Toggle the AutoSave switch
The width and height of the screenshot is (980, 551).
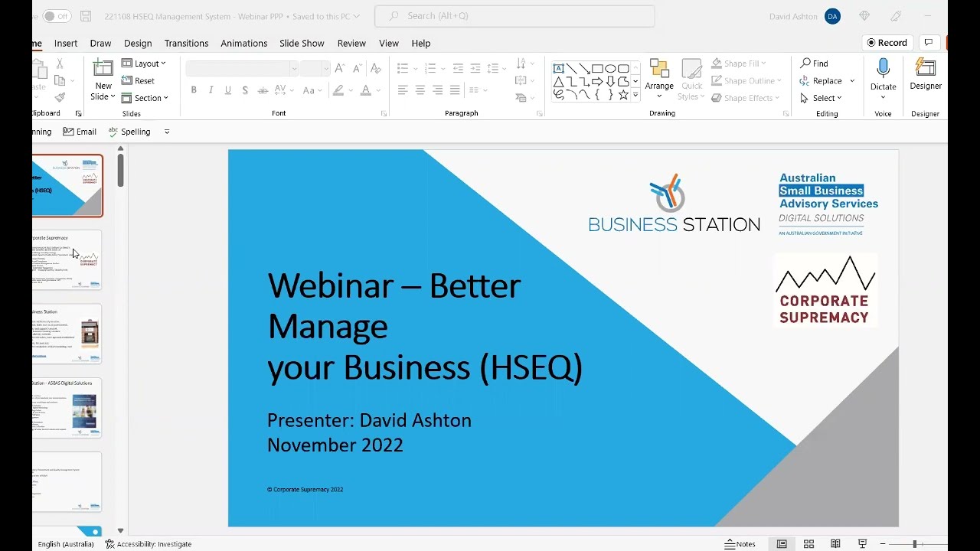click(x=57, y=15)
